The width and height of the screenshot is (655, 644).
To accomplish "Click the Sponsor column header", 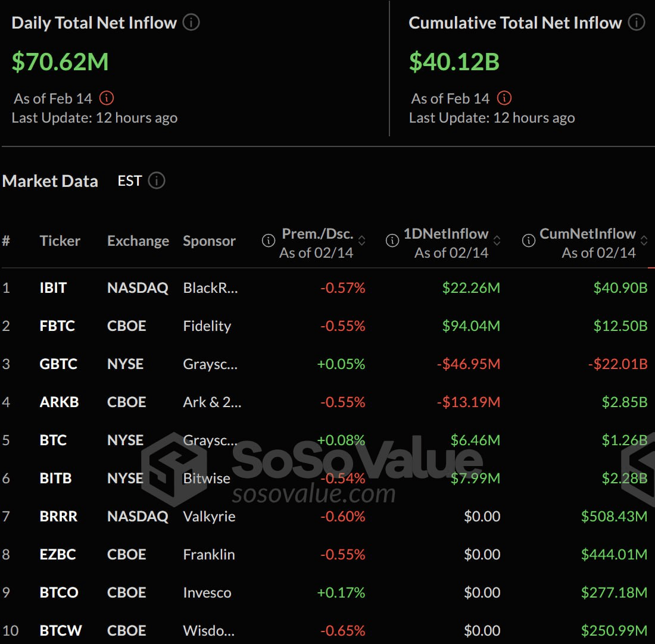I will click(x=209, y=241).
